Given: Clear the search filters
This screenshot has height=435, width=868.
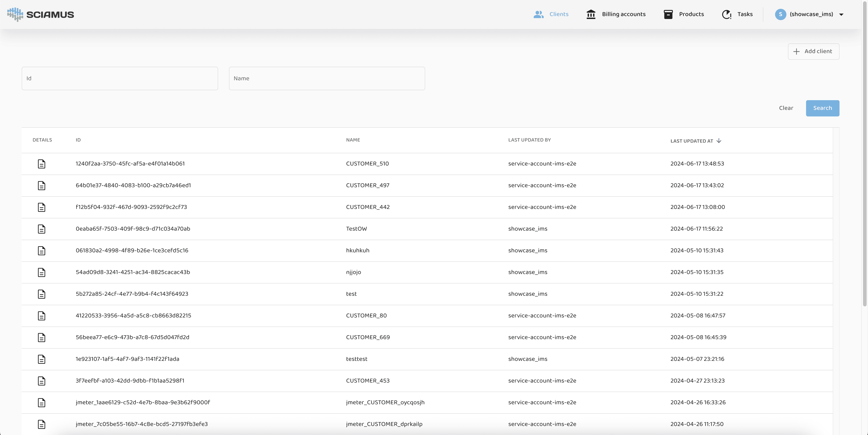Looking at the screenshot, I should tap(786, 108).
